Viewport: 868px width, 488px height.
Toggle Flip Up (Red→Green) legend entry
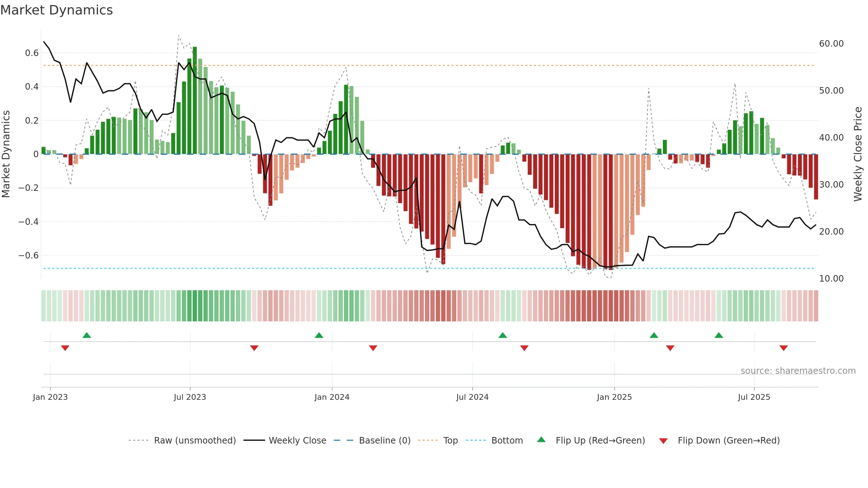[591, 440]
